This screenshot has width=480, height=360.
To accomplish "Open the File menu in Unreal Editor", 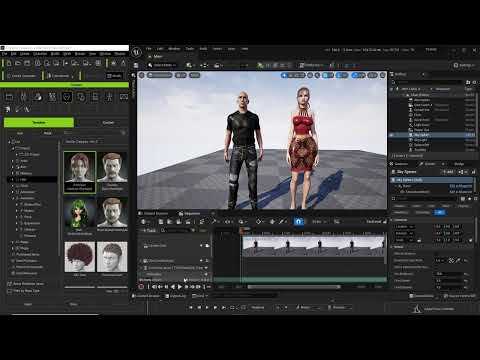I will (149, 49).
